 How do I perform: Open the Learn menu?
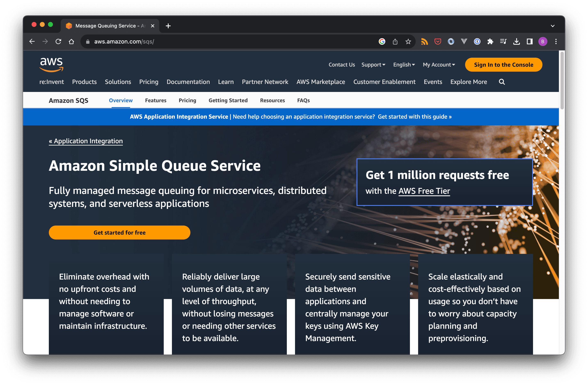225,82
